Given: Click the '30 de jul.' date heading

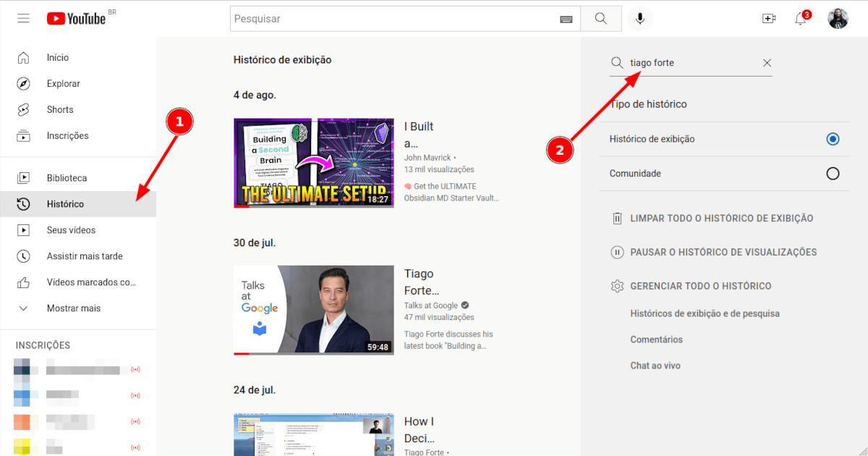Looking at the screenshot, I should coord(255,242).
